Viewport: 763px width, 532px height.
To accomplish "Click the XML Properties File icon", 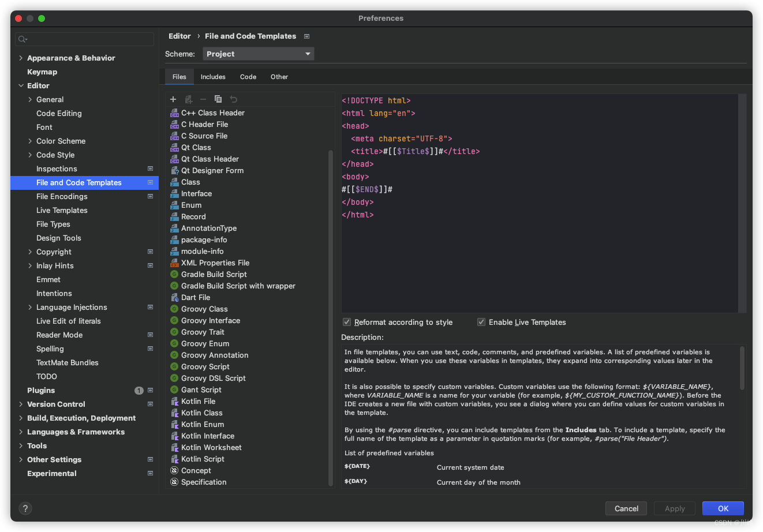I will coord(174,263).
